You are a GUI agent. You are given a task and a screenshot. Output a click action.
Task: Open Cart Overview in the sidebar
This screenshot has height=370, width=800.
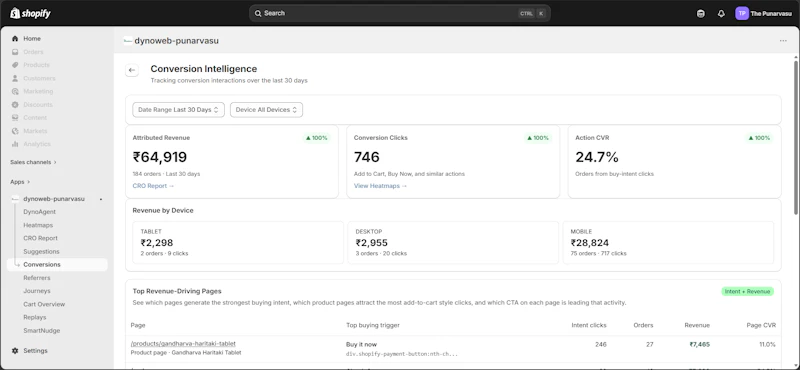point(44,304)
